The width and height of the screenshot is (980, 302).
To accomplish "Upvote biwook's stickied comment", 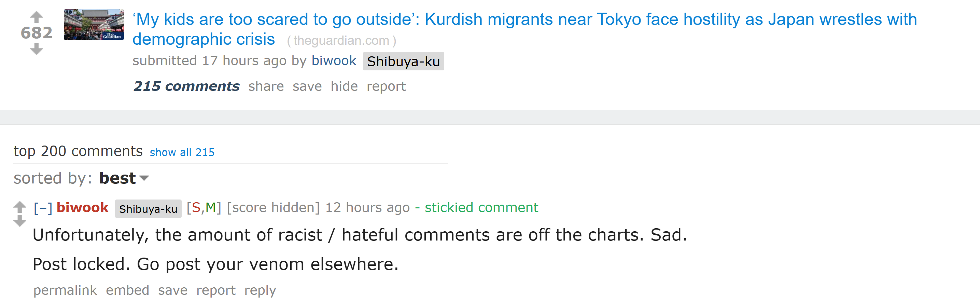I will coord(19,207).
